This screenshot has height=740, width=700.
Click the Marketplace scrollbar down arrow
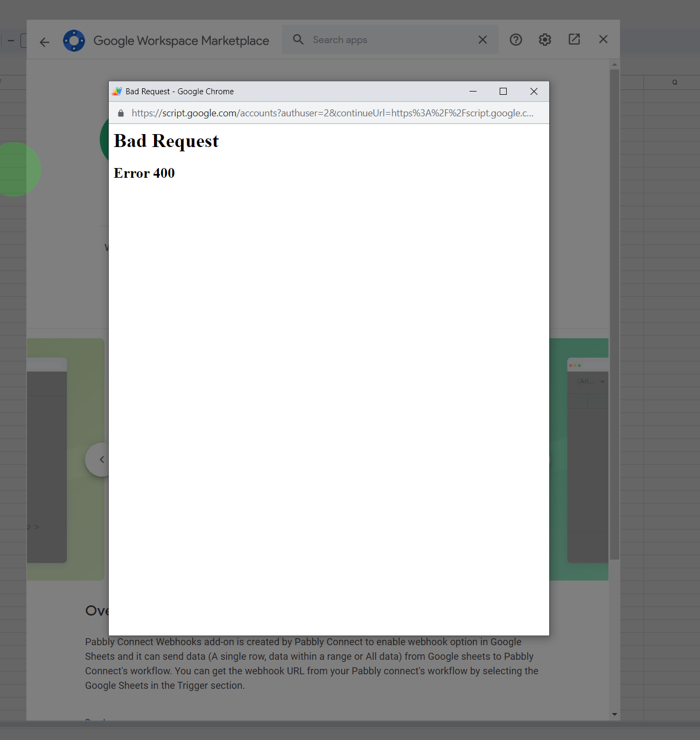614,714
